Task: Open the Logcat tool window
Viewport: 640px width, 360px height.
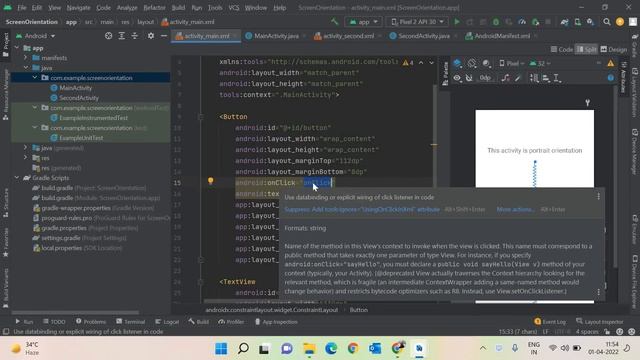Action: click(167, 322)
